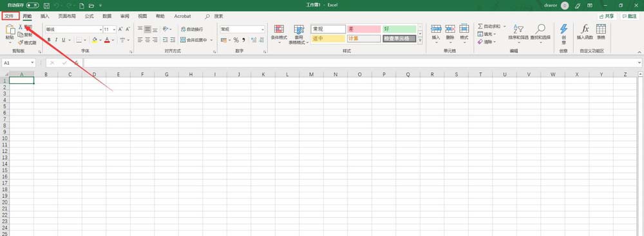Screen dimensions: 644x236
Task: Click Insert Function (插入函数) fx icon
Action: 585,29
